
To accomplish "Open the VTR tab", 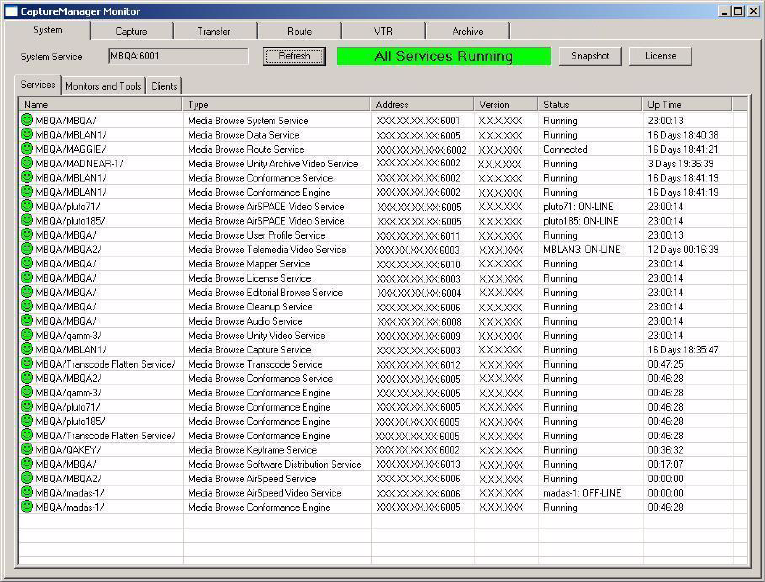I will click(383, 31).
